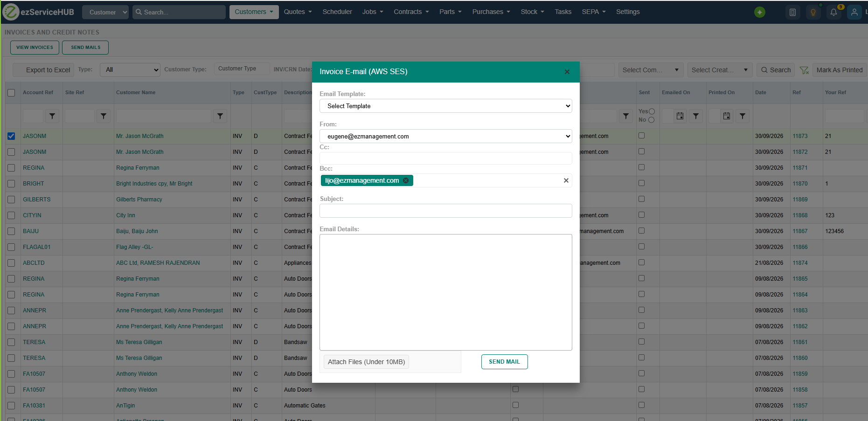868x421 pixels.
Task: Click the SEND MAILS button
Action: click(x=85, y=48)
